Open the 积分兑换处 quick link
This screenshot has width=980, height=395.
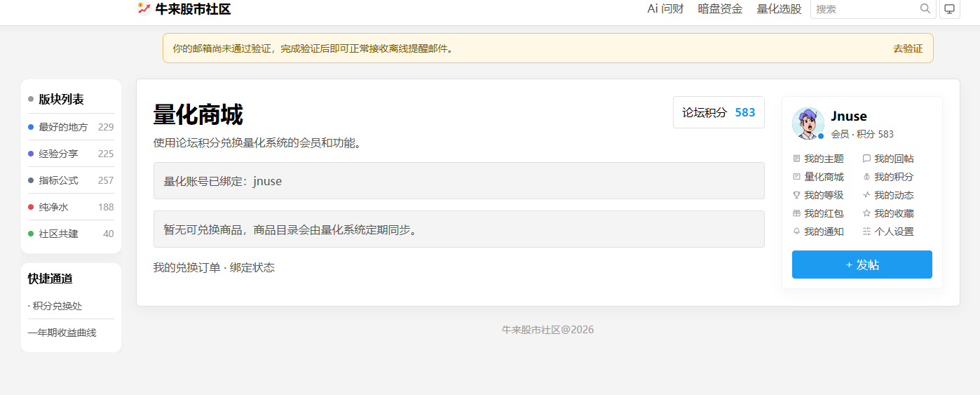click(55, 306)
